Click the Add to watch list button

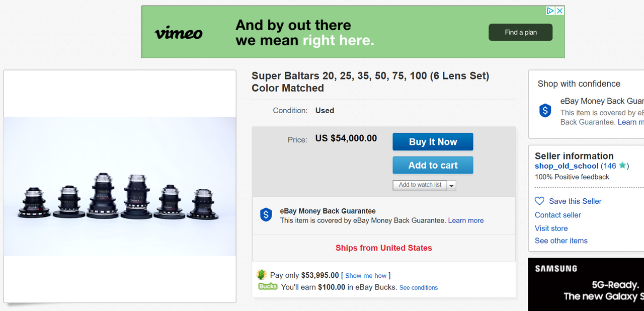[x=420, y=185]
